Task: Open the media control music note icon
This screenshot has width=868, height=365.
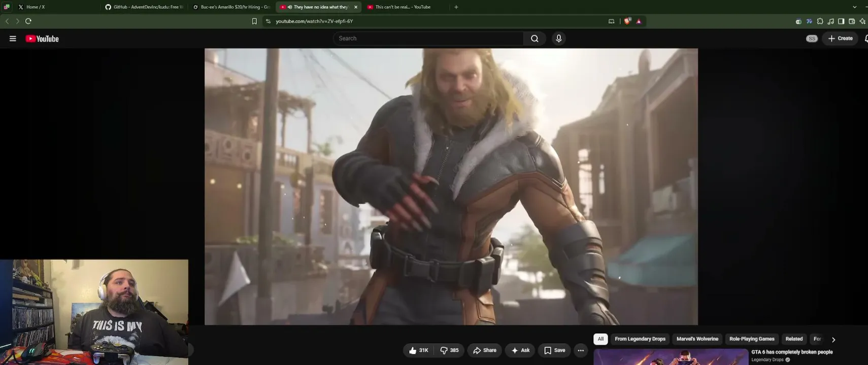Action: tap(830, 21)
